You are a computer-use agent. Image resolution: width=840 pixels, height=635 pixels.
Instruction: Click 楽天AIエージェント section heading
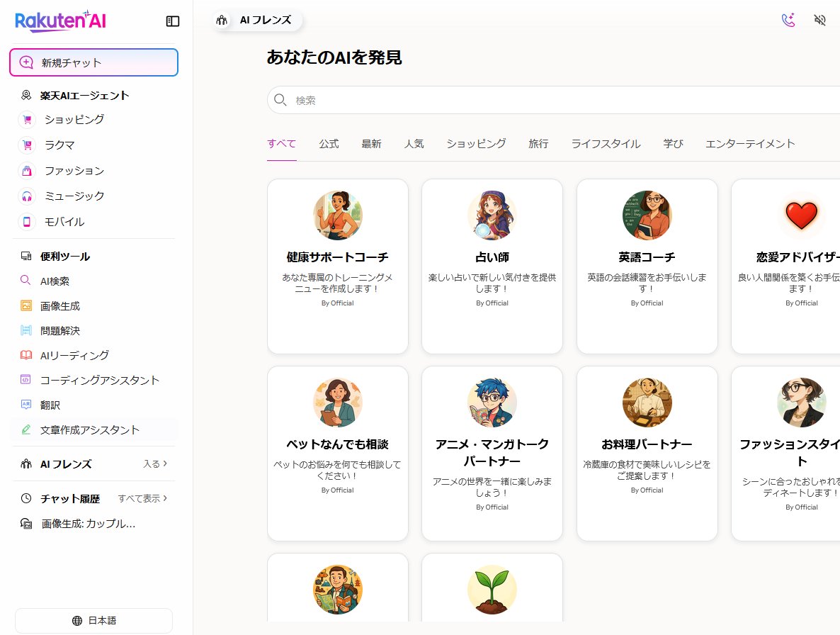coord(85,96)
